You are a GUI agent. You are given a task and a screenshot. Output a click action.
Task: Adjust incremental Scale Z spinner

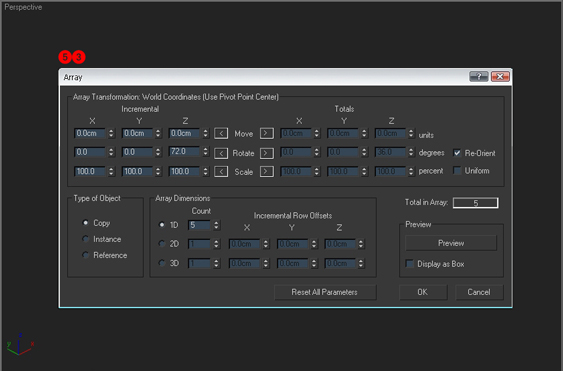[205, 171]
